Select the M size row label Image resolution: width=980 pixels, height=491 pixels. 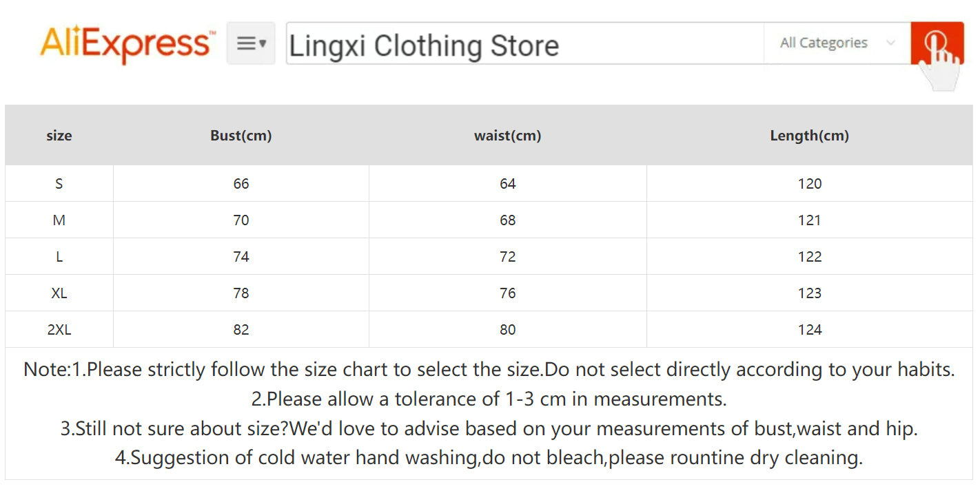point(59,220)
